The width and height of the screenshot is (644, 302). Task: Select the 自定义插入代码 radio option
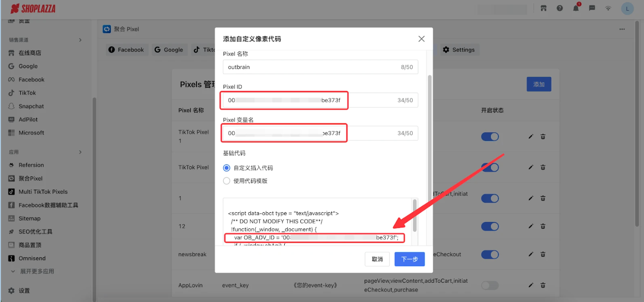[x=226, y=168]
